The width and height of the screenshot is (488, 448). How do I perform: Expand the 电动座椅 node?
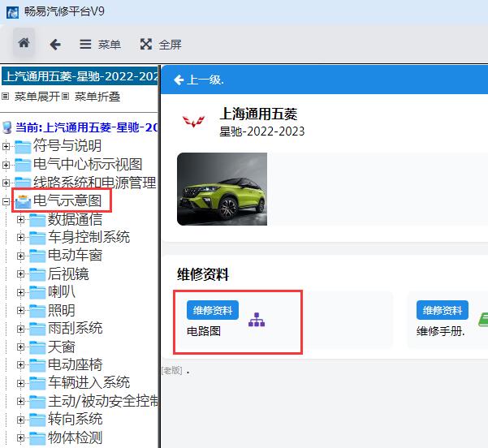click(20, 365)
